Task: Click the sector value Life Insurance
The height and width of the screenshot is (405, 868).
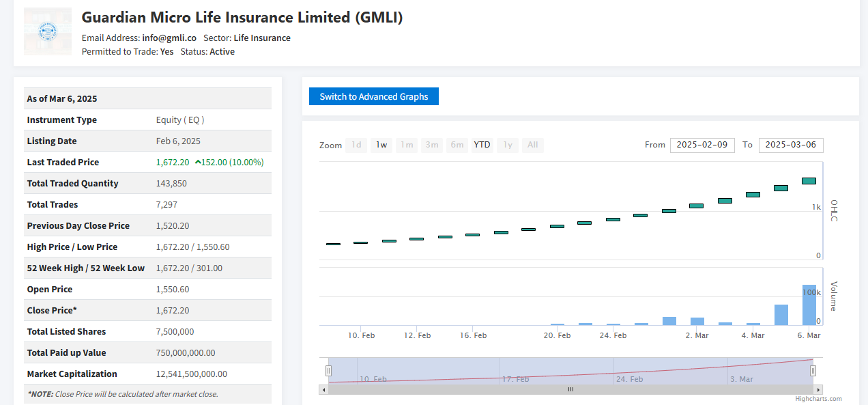Action: click(x=262, y=38)
